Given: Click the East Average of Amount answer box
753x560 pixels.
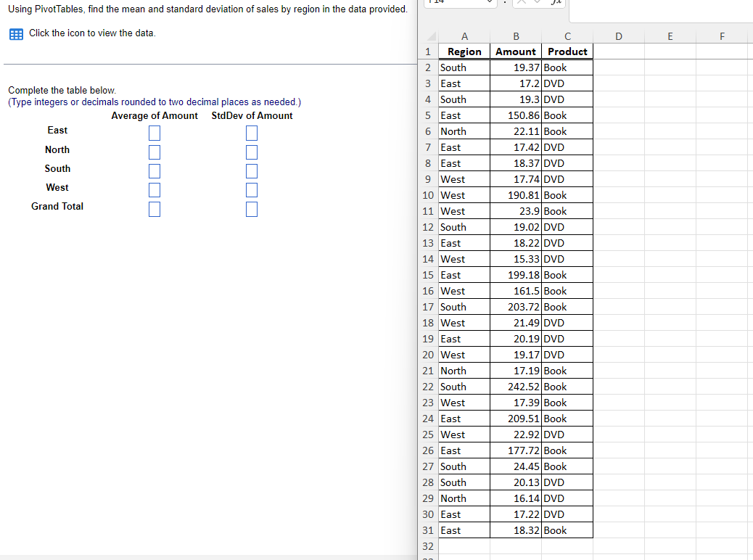Looking at the screenshot, I should 155,133.
